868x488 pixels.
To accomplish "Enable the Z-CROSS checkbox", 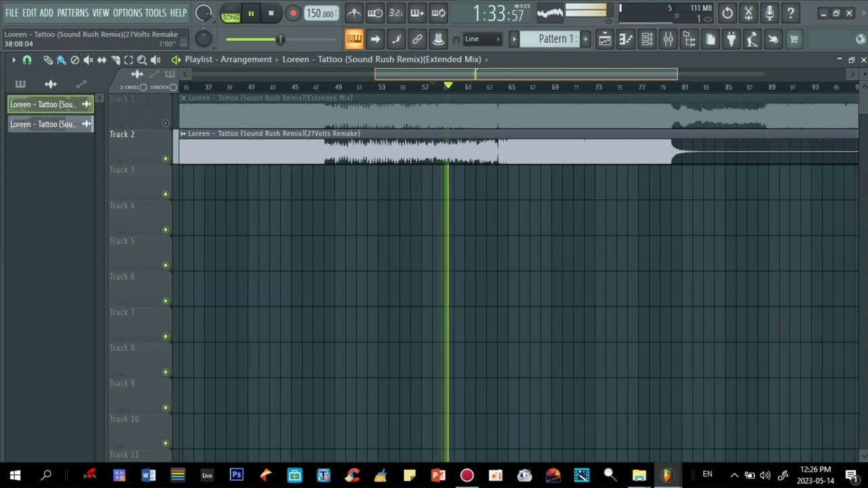I will [143, 87].
